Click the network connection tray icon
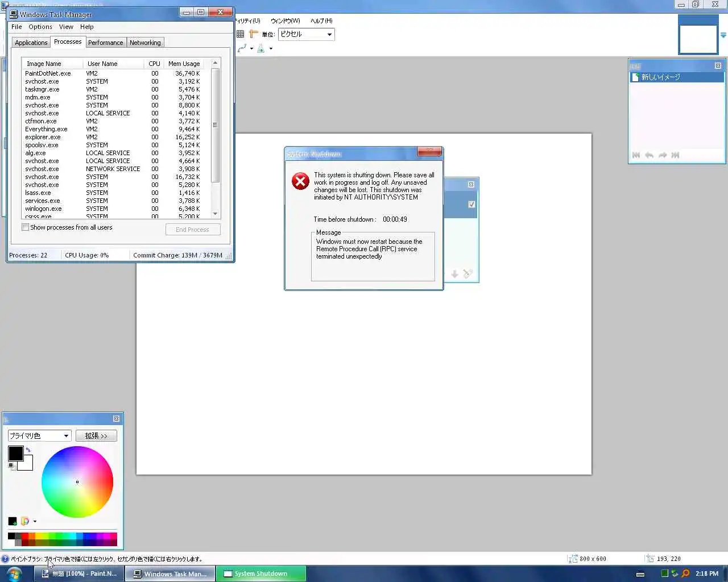Image resolution: width=728 pixels, height=582 pixels. click(x=675, y=573)
